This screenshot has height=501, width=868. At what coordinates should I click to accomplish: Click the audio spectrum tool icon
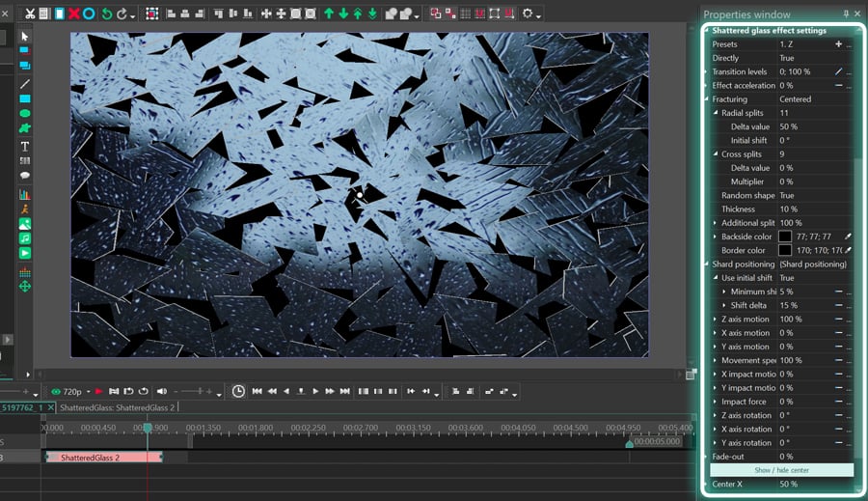coord(25,272)
